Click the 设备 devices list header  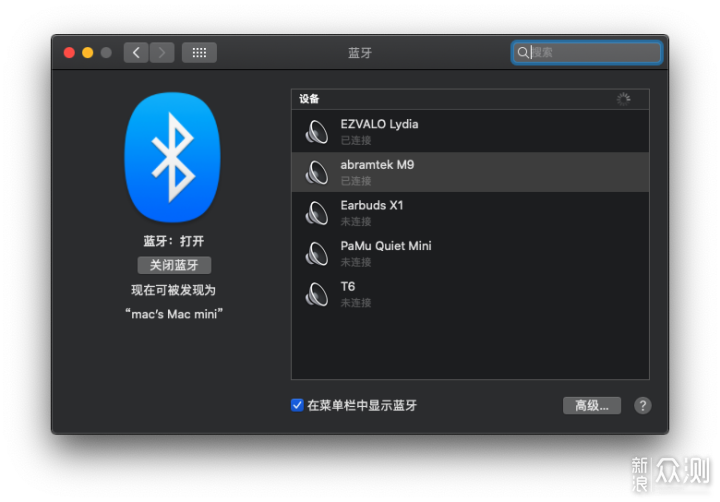(470, 99)
